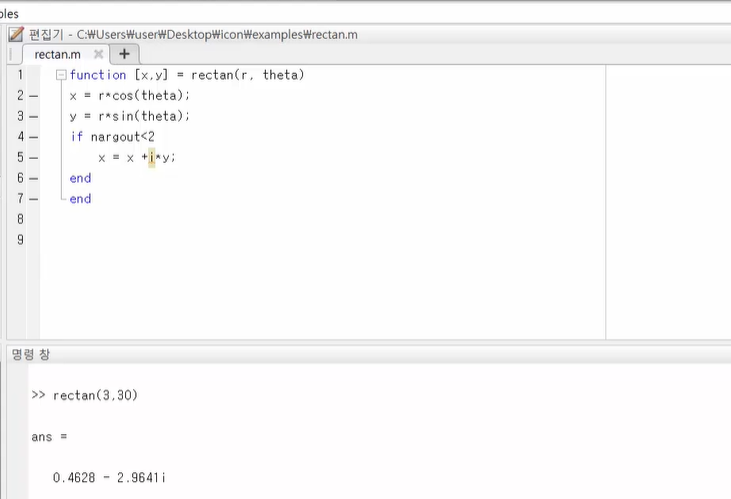
Task: Set breakpoint on line 7 dash
Action: (x=33, y=199)
